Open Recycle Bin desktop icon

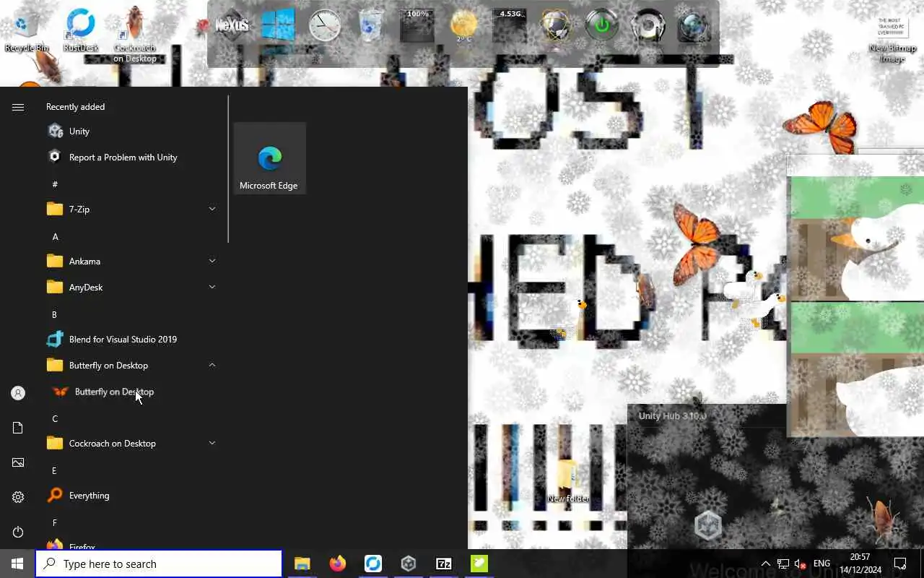tap(26, 30)
